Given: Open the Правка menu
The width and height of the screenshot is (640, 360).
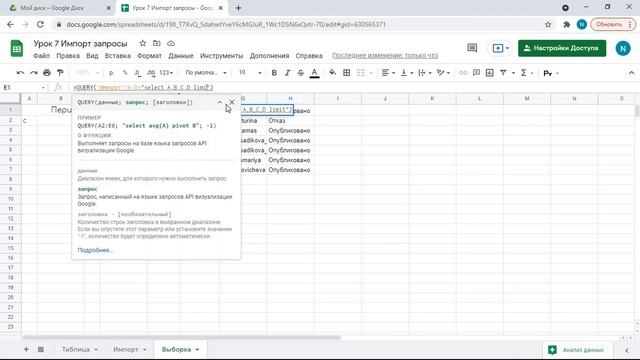Looking at the screenshot, I should click(68, 56).
